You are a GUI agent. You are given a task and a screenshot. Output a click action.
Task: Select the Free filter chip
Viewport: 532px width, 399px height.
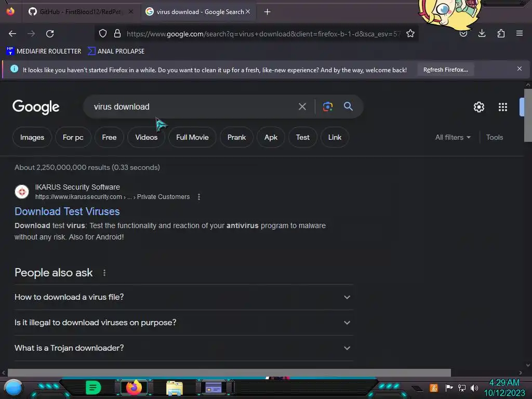point(109,137)
